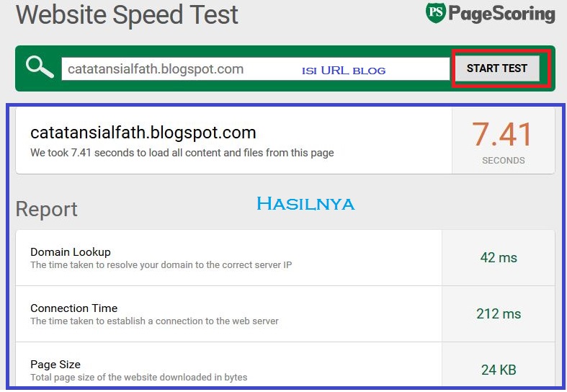Viewport: 567px width, 392px height.
Task: Select the 212 ms connection value
Action: [x=499, y=314]
